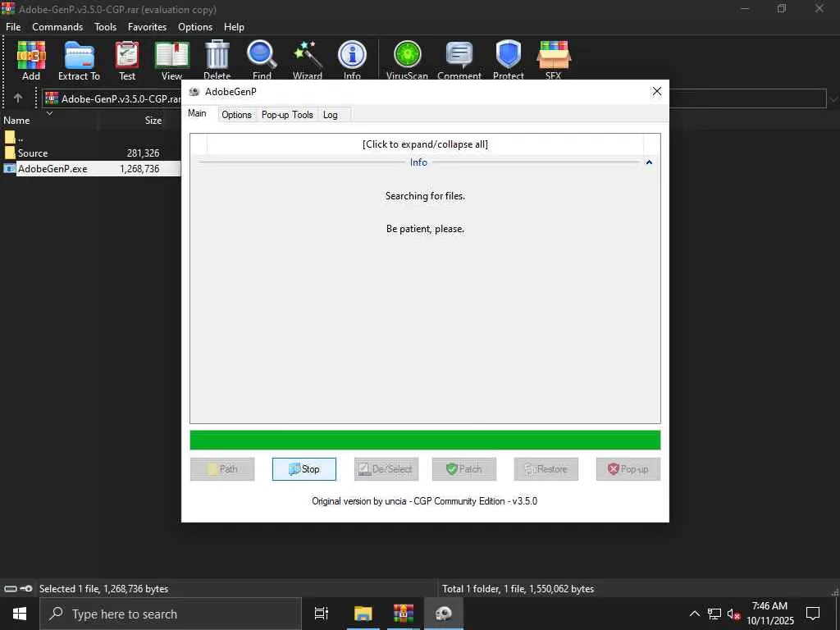Open the address bar dropdown arrow
This screenshot has width=840, height=630.
(833, 99)
